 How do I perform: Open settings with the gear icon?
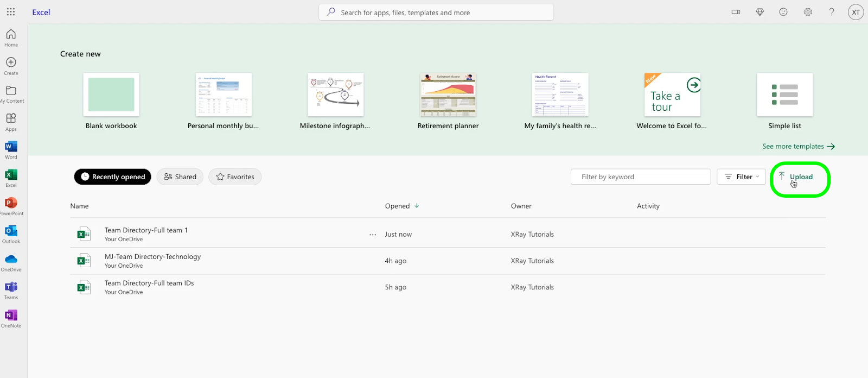(x=808, y=12)
